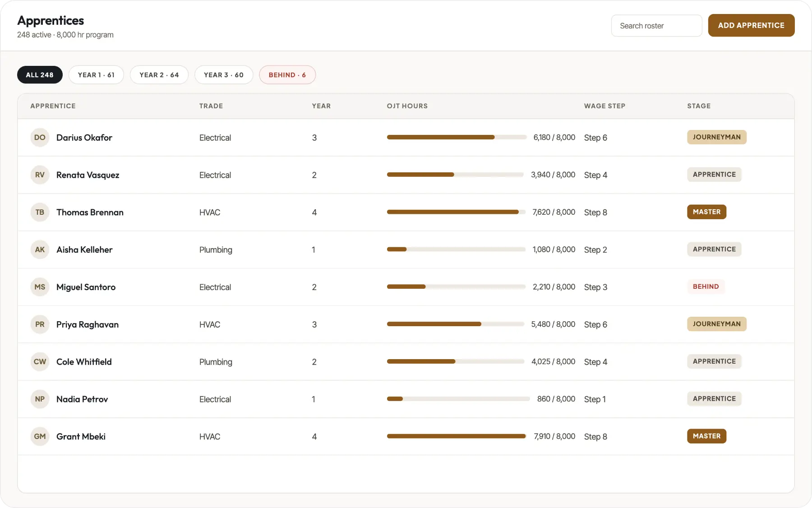Click Darius Okafor's OJT hours progress bar
Screen dimensions: 812x508
click(457, 137)
